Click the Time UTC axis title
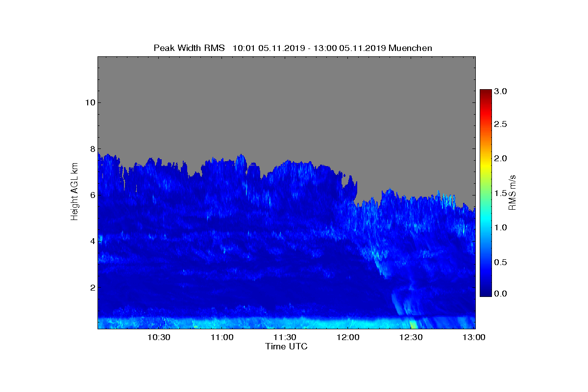Image resolution: width=588 pixels, height=392 pixels. click(287, 346)
